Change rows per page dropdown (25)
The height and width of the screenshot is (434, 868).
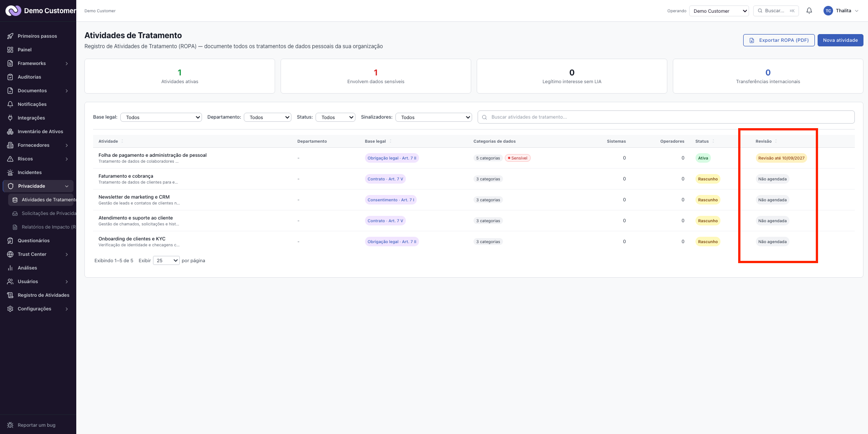click(x=166, y=260)
